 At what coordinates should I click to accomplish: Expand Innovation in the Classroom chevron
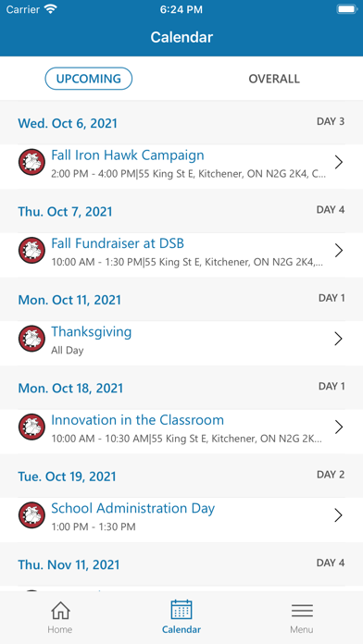coord(338,427)
